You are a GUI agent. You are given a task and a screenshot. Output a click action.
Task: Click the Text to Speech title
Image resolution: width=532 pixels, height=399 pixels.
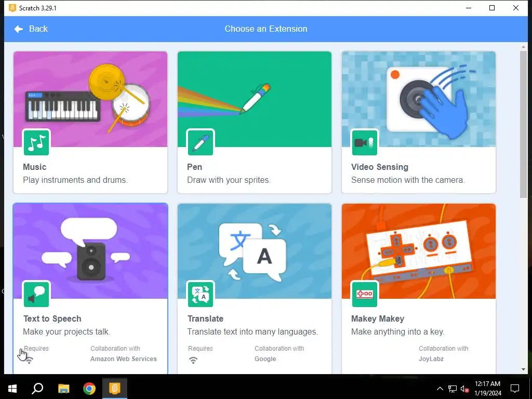(x=52, y=318)
